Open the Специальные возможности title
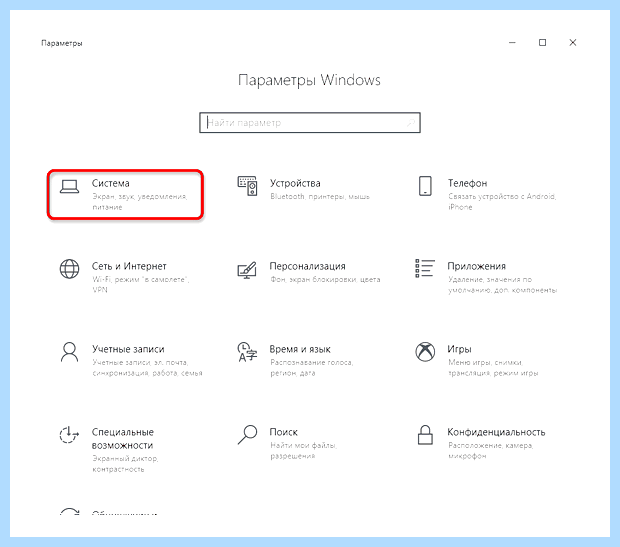Image resolution: width=620 pixels, height=547 pixels. [123, 439]
